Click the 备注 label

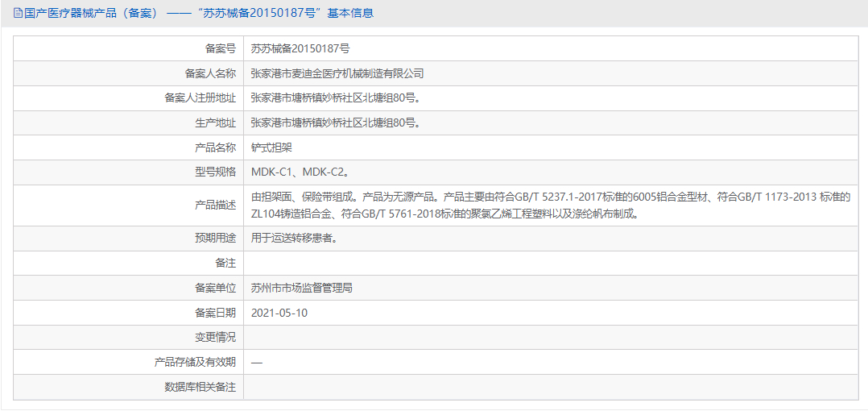coord(225,263)
